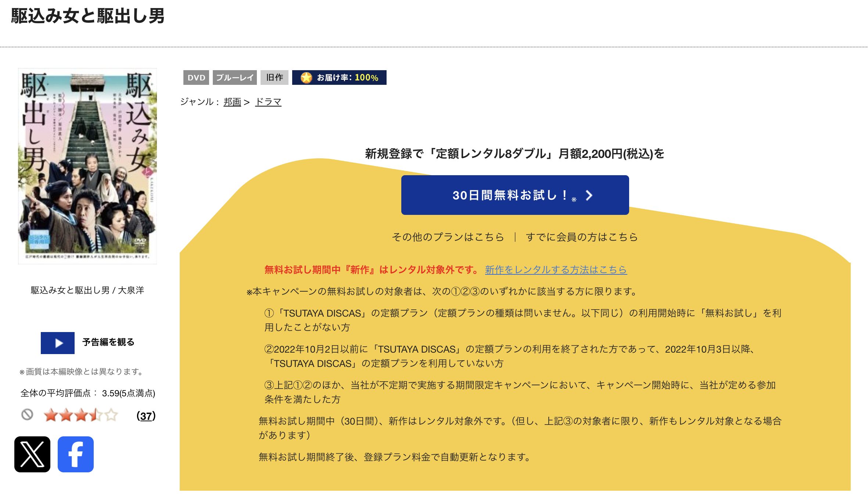This screenshot has height=501, width=868.
Task: Click the 全体の平均評価点 3.59 text
Action: coord(88,393)
